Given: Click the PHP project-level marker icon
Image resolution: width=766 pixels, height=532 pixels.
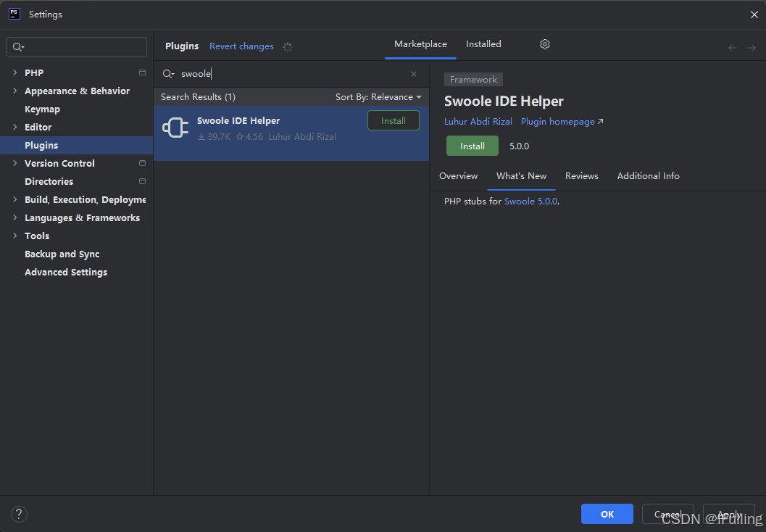Looking at the screenshot, I should (x=142, y=72).
